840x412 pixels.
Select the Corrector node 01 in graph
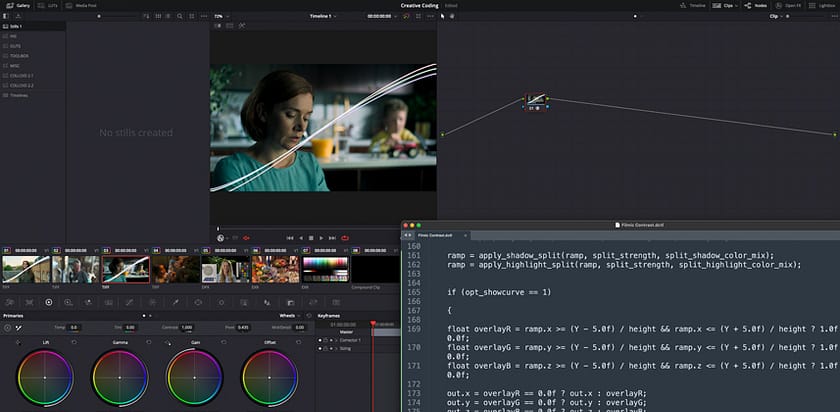(536, 102)
